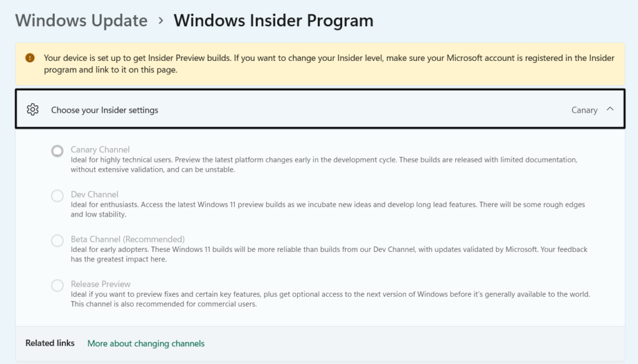Click the 'Related links' label
This screenshot has width=638, height=364.
50,343
